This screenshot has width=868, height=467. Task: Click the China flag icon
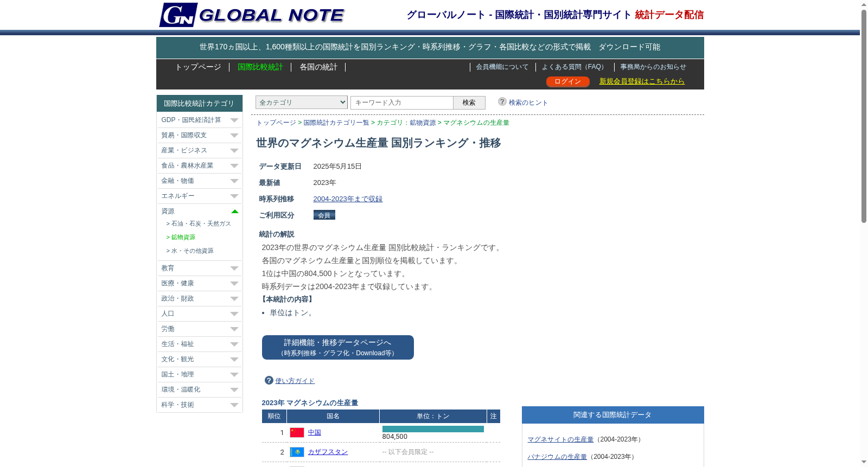[297, 432]
